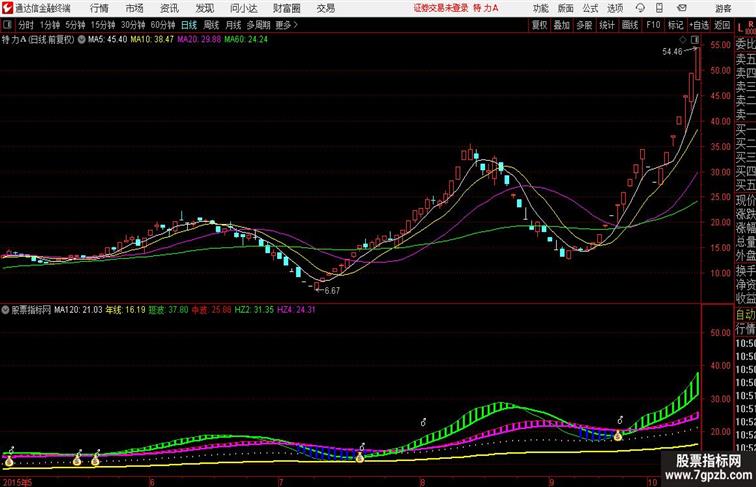This screenshot has width=756, height=487.
Task: Click the MA20: 29.88 indicator value
Action: [199, 40]
